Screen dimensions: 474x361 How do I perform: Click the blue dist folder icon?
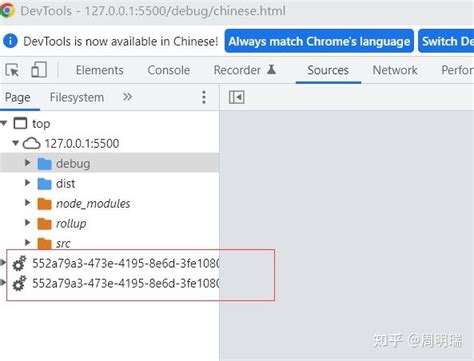[44, 184]
